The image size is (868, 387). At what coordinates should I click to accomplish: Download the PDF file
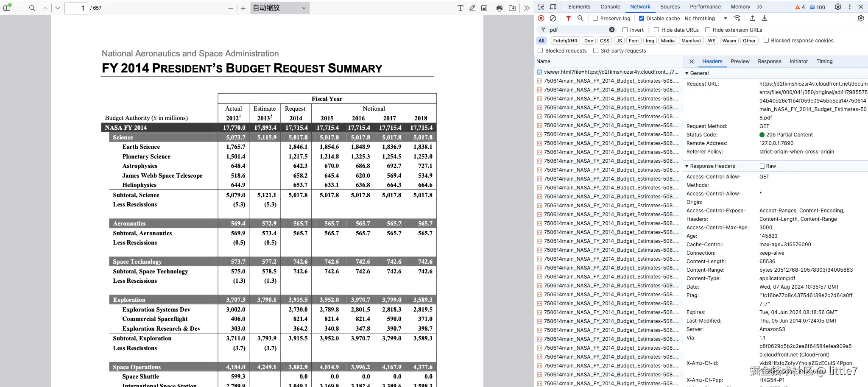(512, 8)
